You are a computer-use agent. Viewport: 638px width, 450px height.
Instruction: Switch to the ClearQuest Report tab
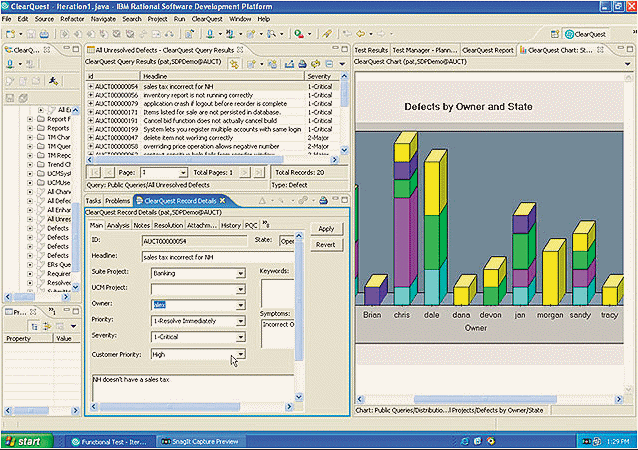coord(488,50)
